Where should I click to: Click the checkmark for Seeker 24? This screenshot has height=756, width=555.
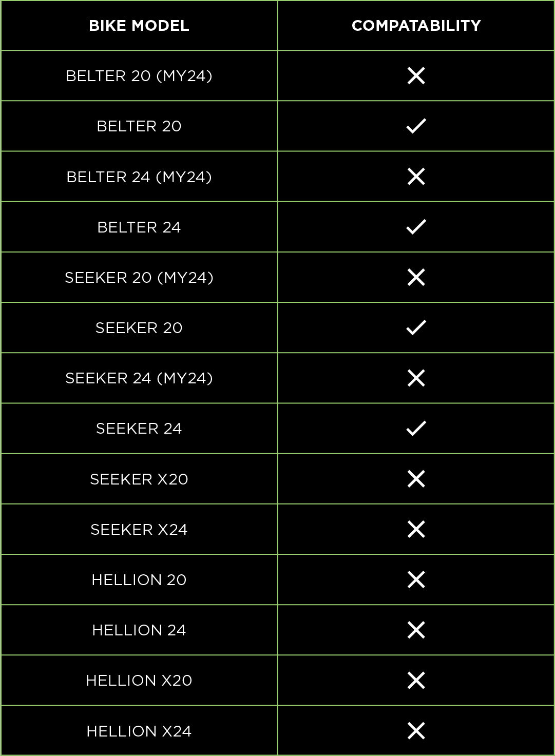[416, 428]
